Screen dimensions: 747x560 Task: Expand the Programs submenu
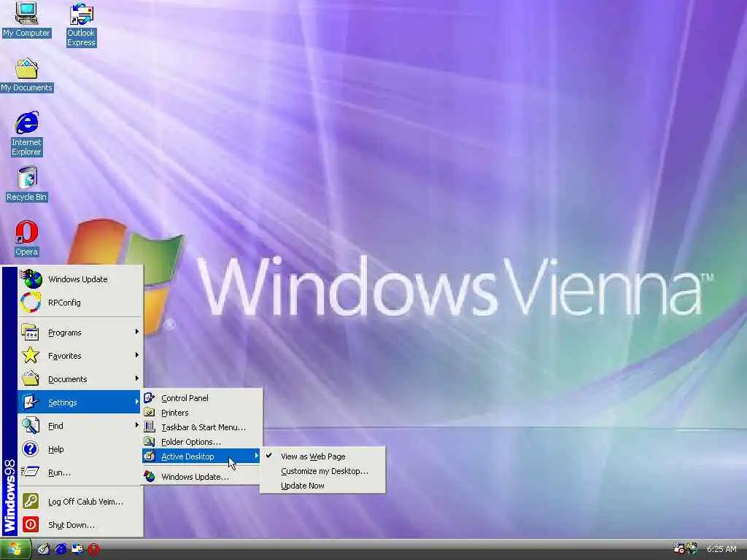pos(80,332)
